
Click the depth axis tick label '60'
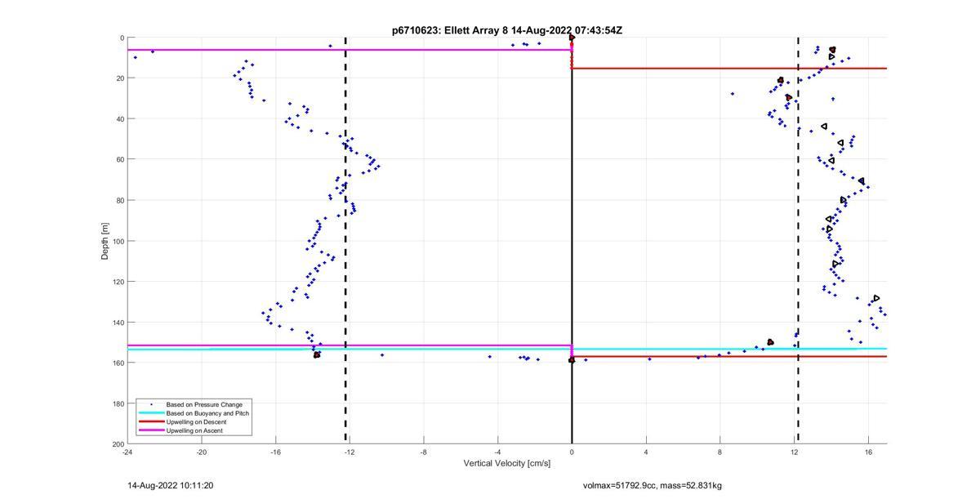pos(119,159)
